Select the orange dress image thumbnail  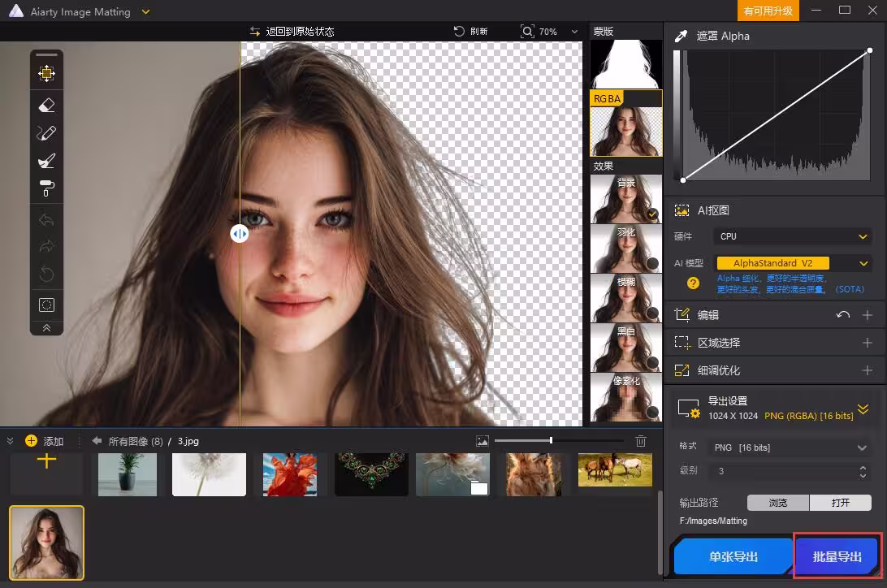tap(290, 474)
